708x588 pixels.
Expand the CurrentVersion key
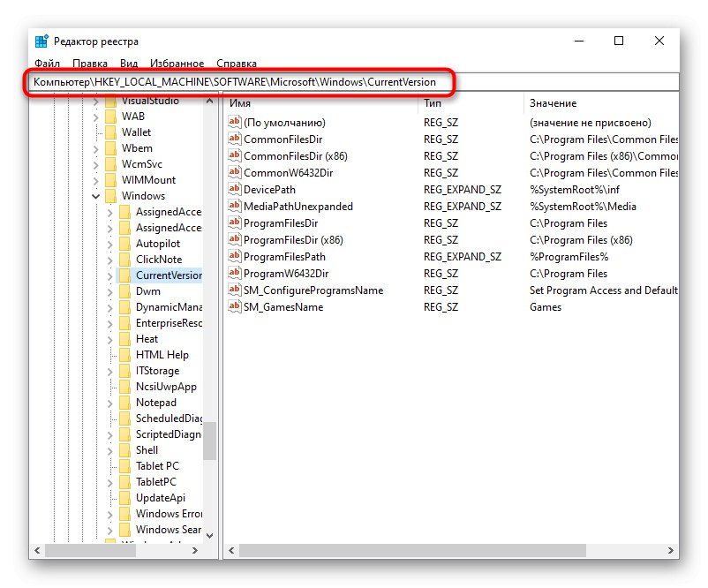tap(110, 276)
